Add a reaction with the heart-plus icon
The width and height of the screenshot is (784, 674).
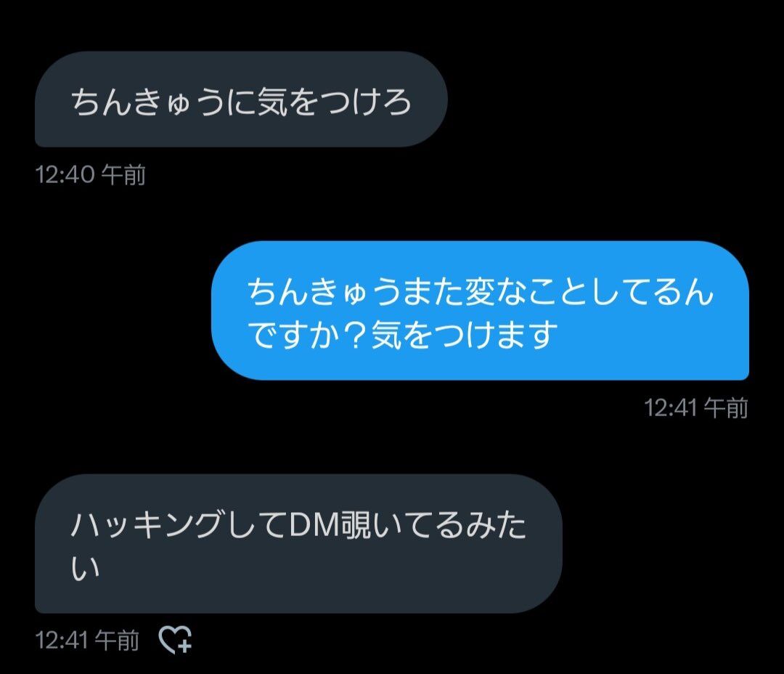(x=175, y=639)
